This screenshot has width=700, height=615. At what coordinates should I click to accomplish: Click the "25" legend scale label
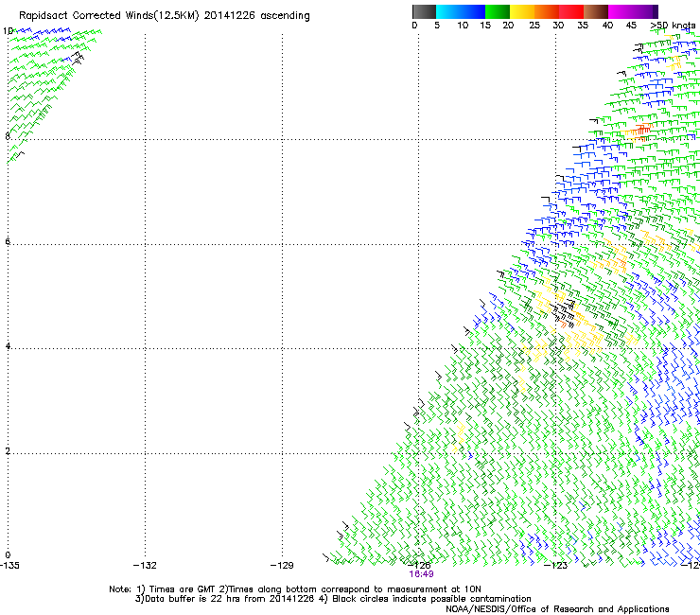click(534, 26)
